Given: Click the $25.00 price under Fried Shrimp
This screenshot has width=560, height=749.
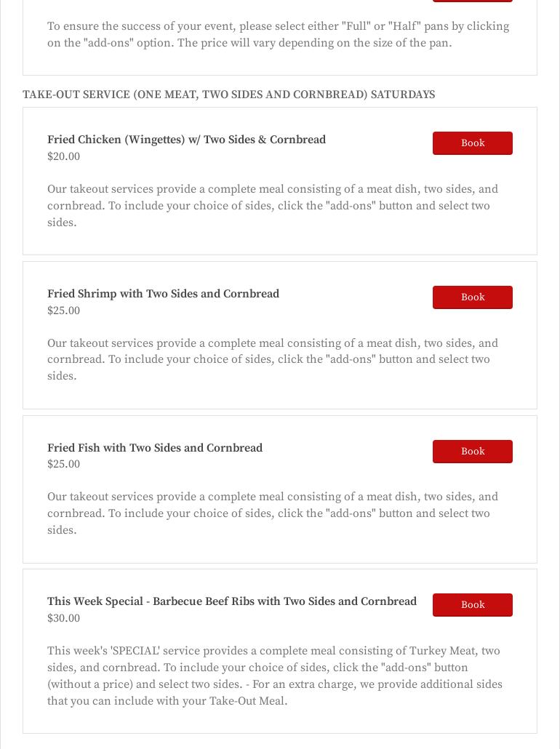Looking at the screenshot, I should tap(64, 311).
